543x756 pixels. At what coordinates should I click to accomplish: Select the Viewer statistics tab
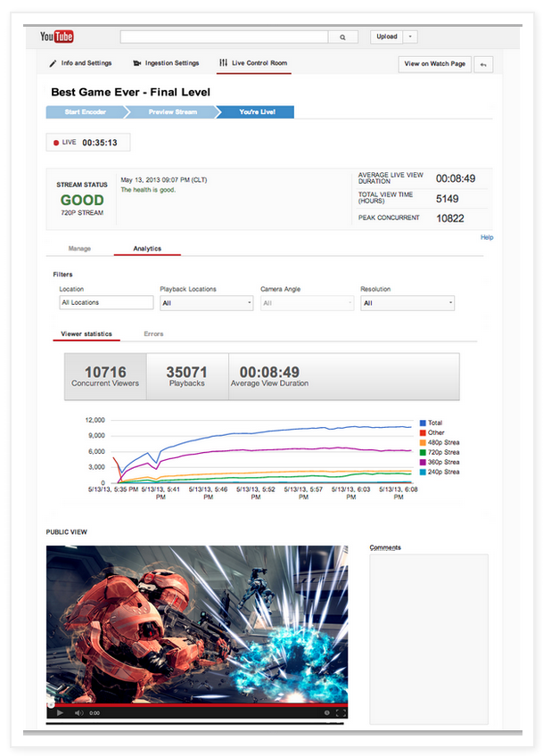[x=86, y=334]
